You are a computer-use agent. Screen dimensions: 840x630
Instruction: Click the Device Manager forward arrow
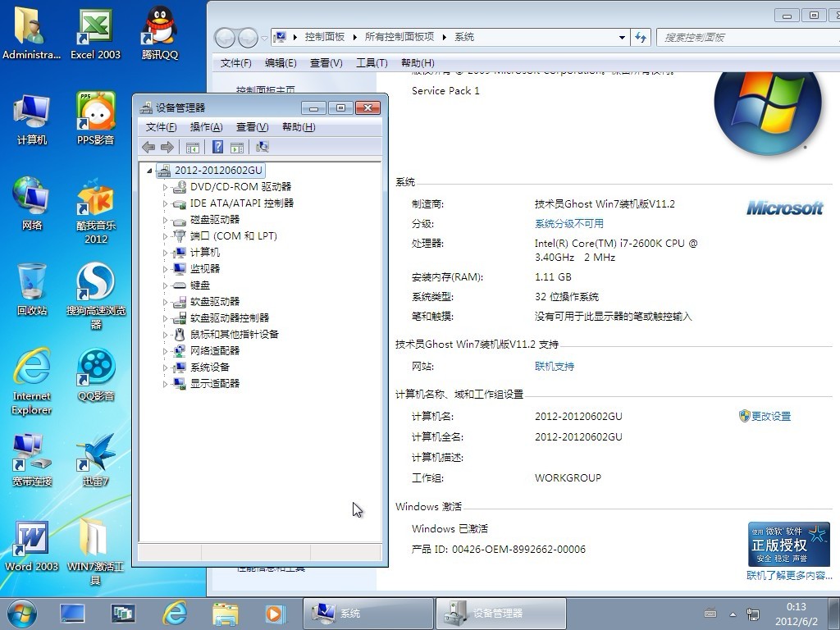point(167,147)
